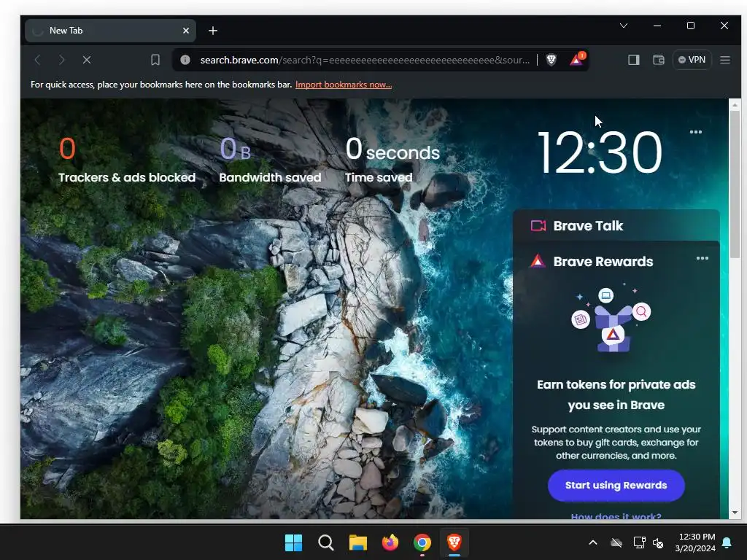Open Brave Rewards card options dots
The image size is (747, 560).
pos(703,258)
